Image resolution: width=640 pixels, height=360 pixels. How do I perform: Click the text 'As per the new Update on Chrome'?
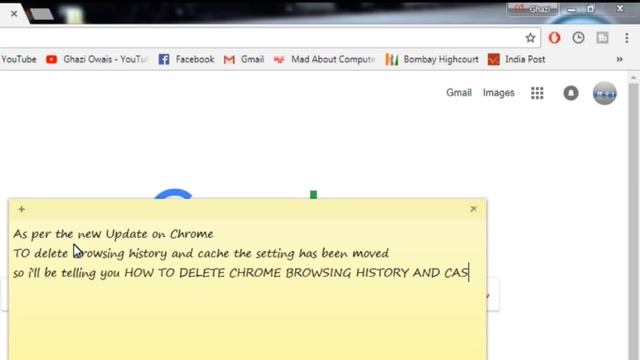[113, 234]
